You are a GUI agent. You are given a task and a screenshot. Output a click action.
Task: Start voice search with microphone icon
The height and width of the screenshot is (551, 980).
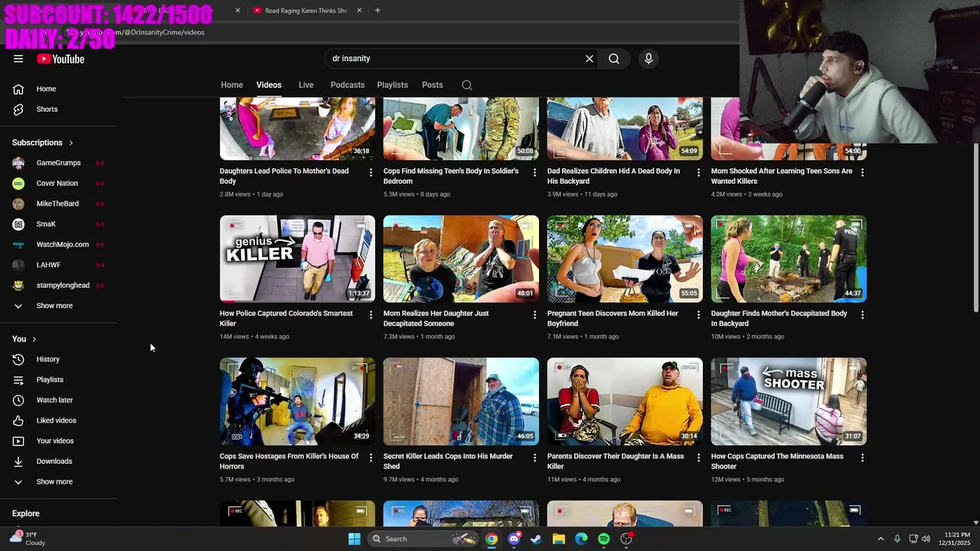click(648, 58)
